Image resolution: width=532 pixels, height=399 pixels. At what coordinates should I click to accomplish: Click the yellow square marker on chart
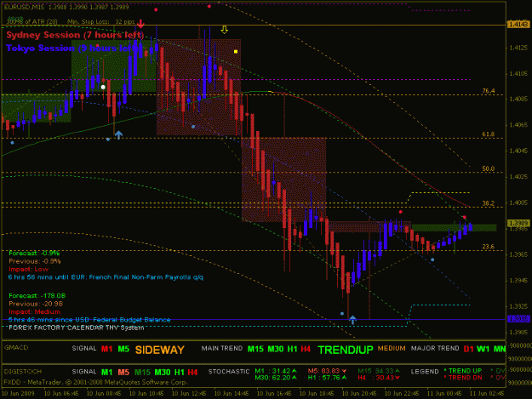coord(236,52)
